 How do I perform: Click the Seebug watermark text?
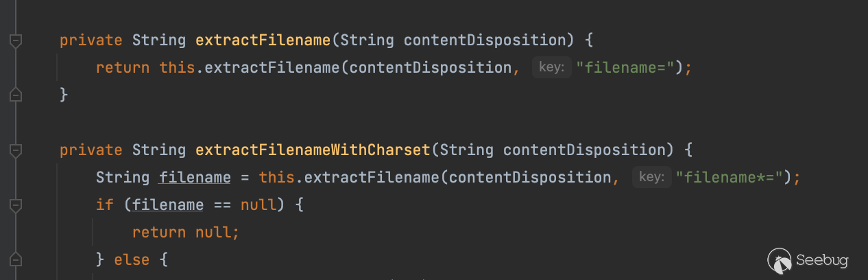(x=822, y=261)
